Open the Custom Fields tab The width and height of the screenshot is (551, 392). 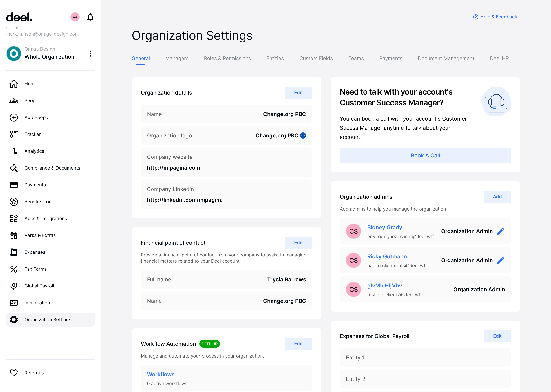click(x=316, y=58)
